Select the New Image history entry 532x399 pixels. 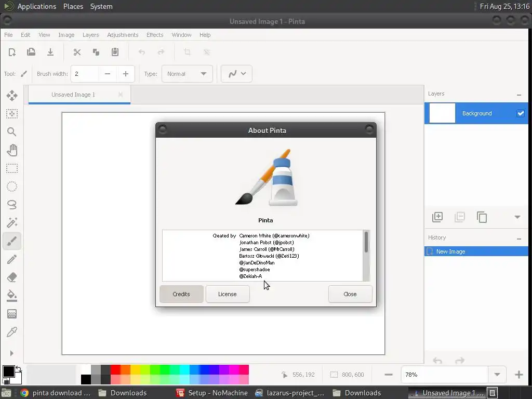point(476,251)
